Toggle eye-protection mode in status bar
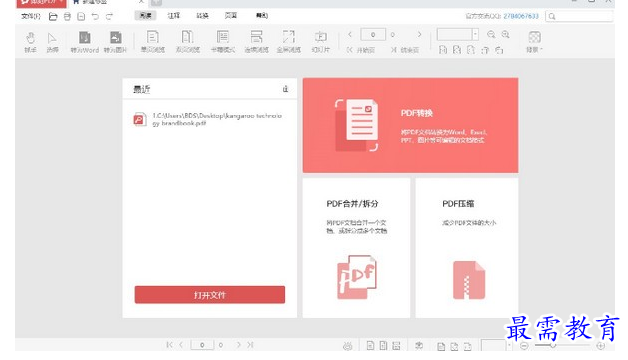The image size is (628, 360). (x=347, y=346)
